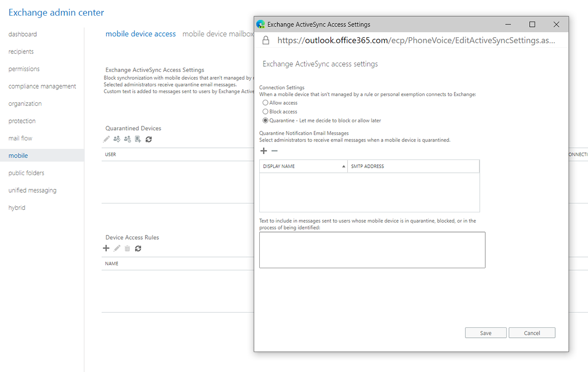Open recipients in left navigation

pyautogui.click(x=21, y=51)
